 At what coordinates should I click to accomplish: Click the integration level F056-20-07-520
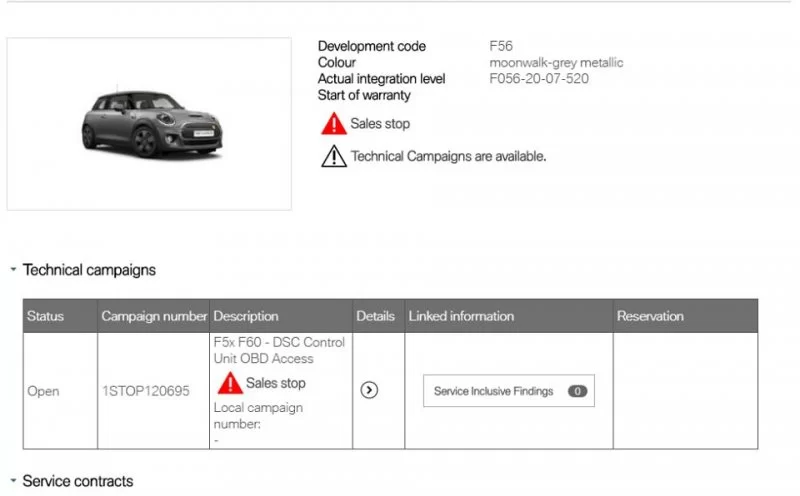pos(539,79)
